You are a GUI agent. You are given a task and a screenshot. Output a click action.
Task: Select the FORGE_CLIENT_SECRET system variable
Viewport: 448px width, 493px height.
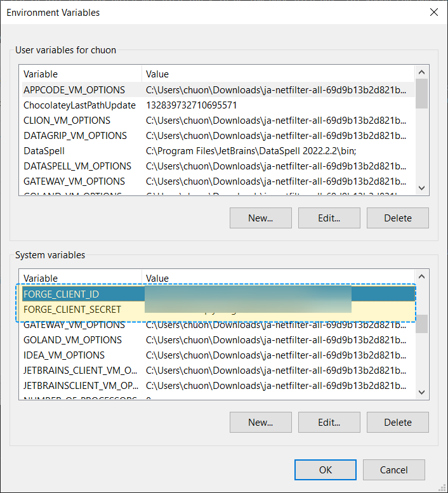pyautogui.click(x=72, y=310)
